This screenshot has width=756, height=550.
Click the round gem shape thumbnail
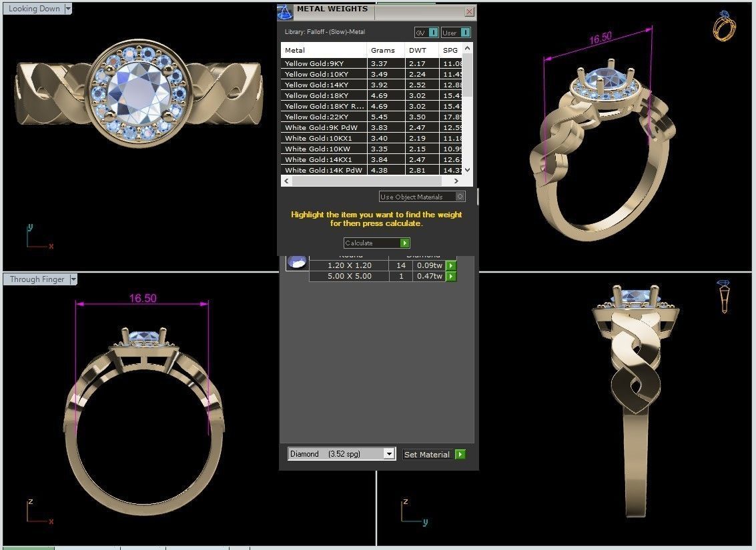click(x=296, y=263)
